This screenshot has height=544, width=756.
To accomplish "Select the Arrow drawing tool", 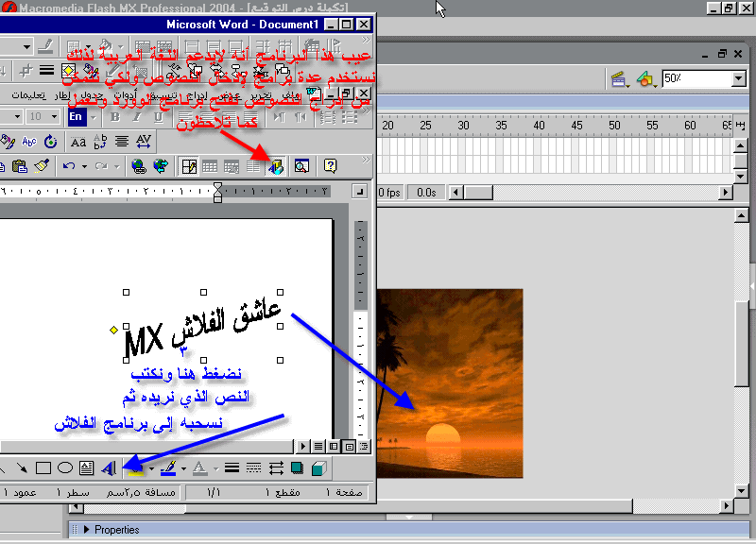I will tap(22, 467).
